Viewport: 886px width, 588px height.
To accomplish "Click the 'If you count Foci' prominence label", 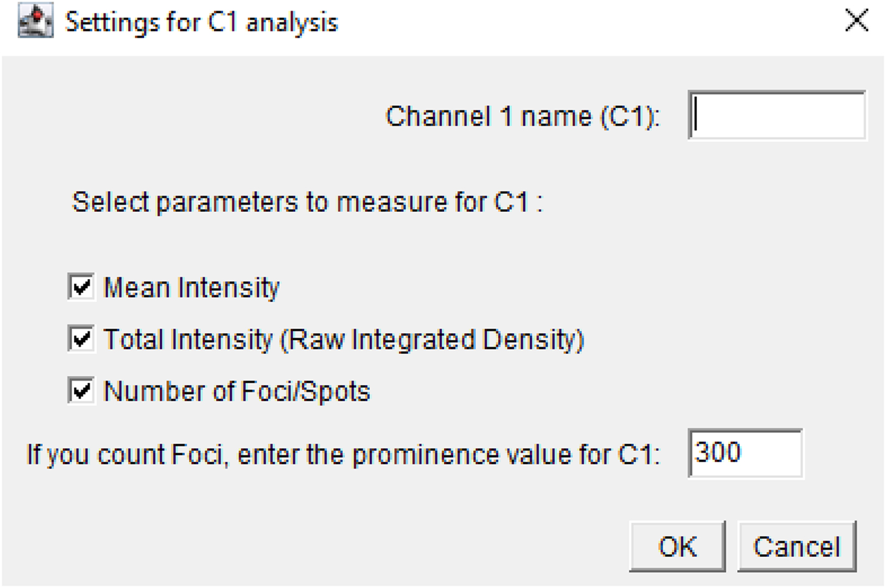I will pyautogui.click(x=343, y=455).
